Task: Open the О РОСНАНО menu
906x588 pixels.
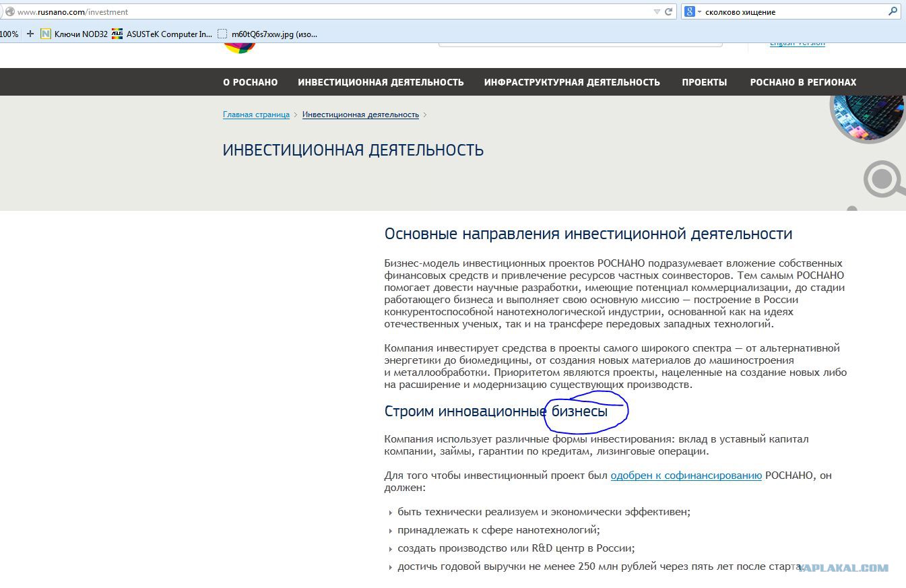Action: coord(251,82)
